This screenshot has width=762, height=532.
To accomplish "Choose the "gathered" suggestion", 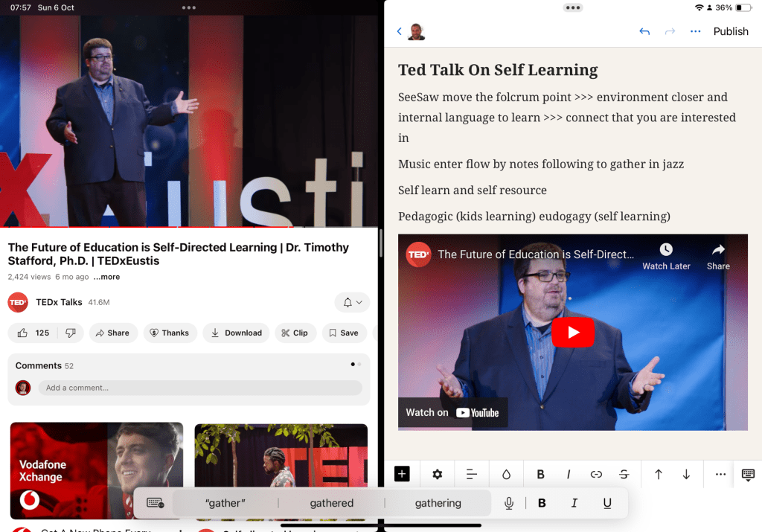I will 331,503.
